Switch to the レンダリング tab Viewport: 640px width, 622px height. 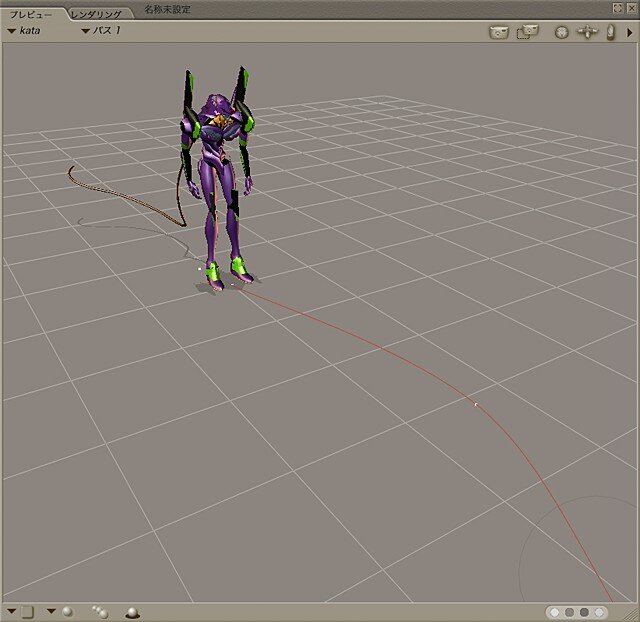click(96, 14)
